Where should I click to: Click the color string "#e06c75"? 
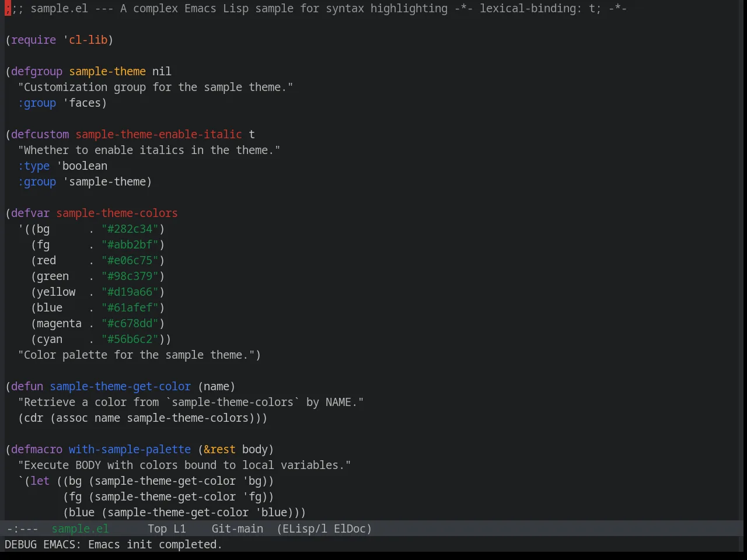pyautogui.click(x=130, y=260)
